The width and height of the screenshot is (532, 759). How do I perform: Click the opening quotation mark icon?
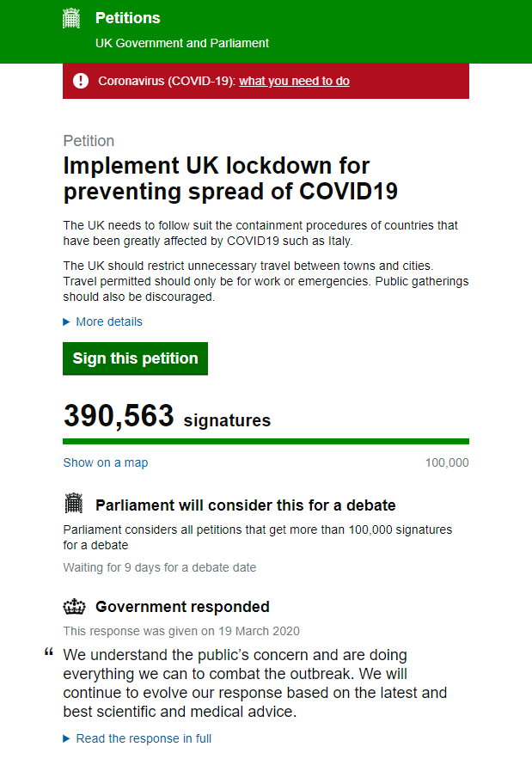pos(48,654)
